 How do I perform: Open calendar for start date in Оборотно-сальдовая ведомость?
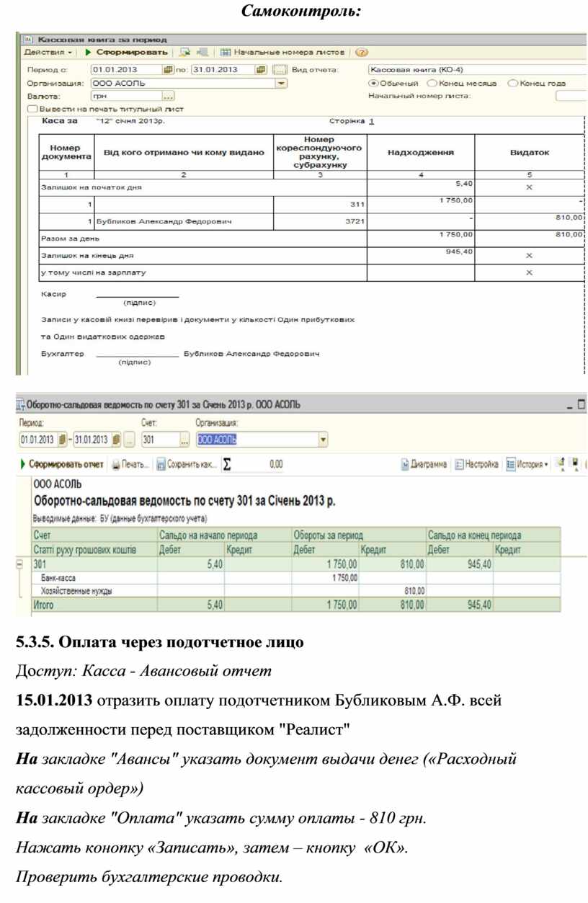63,439
